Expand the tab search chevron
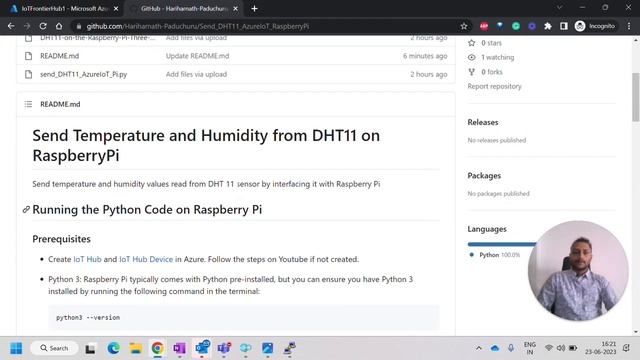The image size is (640, 360). [560, 8]
